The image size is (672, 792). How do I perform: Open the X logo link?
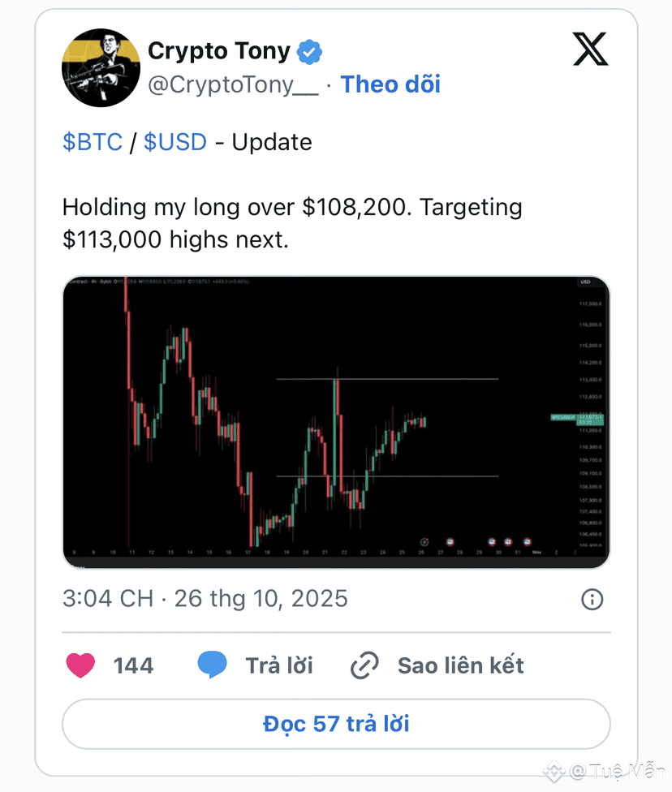pos(590,49)
